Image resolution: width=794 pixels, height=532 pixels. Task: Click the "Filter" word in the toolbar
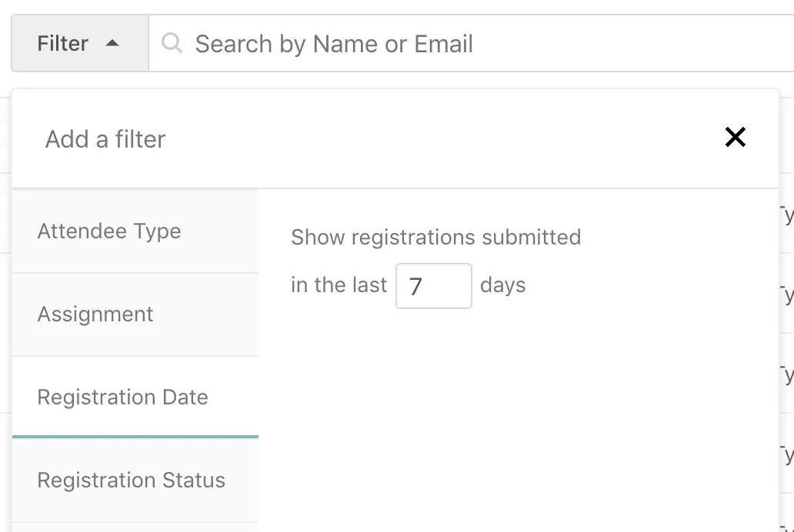pos(63,44)
